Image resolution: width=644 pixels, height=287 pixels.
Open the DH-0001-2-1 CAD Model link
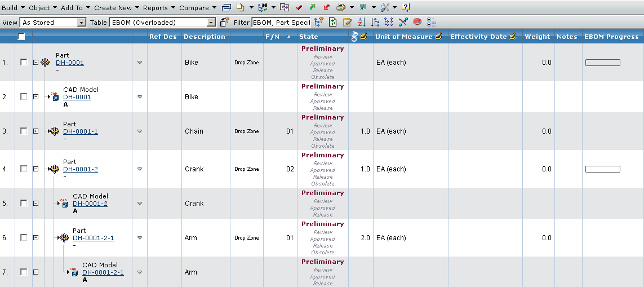(x=103, y=272)
